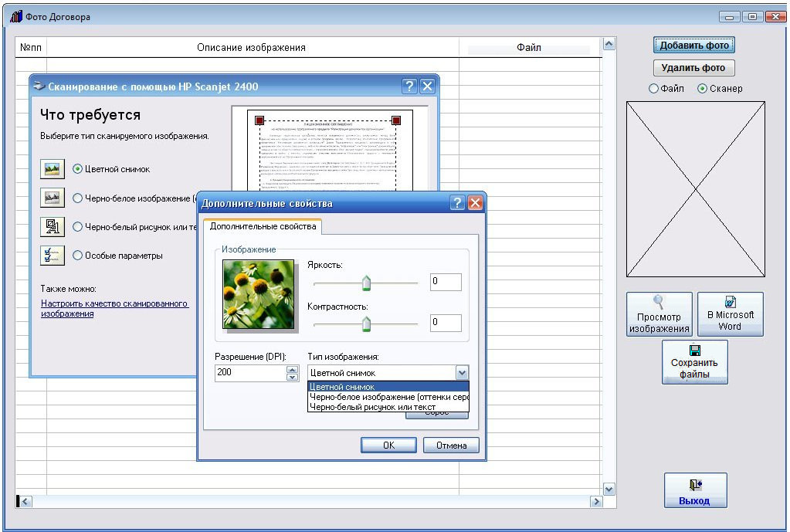Click the table's vertical scrollbar up arrow
Screen dimensions: 790x532
pyautogui.click(x=609, y=44)
